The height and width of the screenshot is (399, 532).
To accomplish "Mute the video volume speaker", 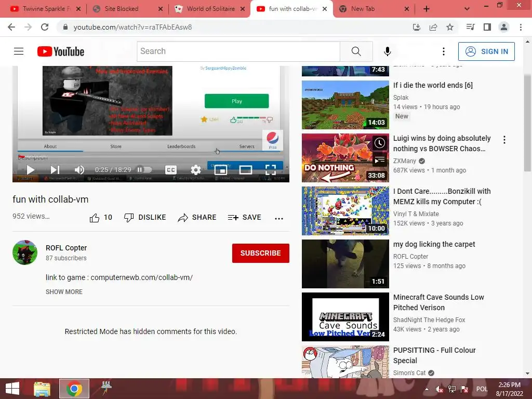I will tap(79, 170).
